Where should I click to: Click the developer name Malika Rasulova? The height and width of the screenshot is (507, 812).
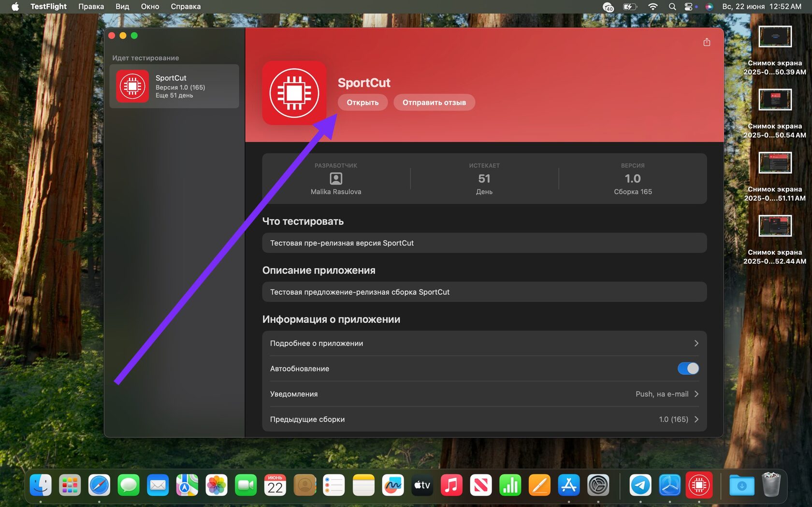coord(336,192)
